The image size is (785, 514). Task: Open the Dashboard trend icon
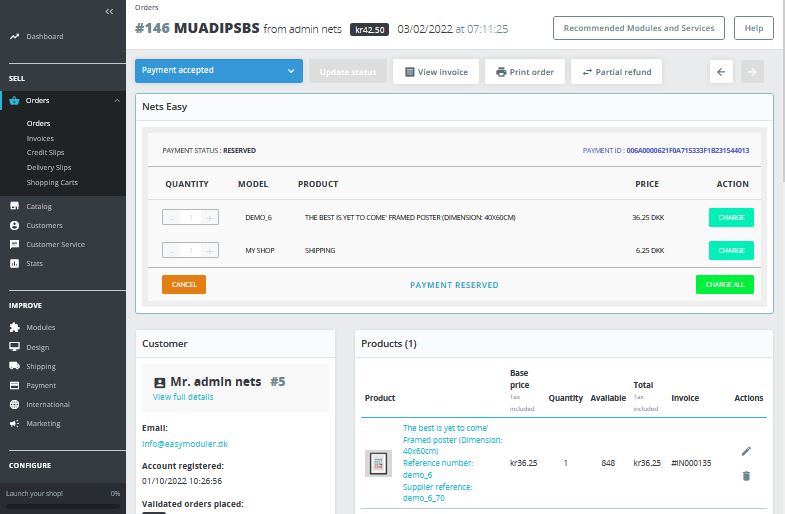15,36
